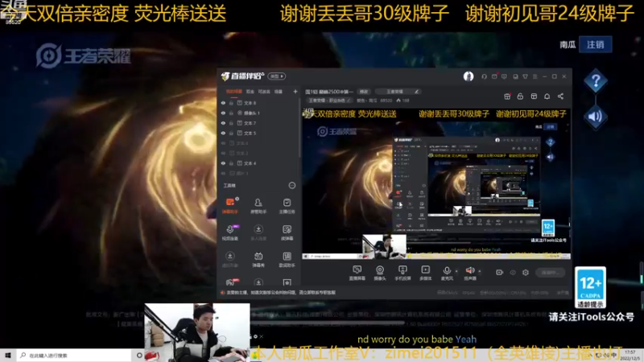This screenshot has width=644, height=362.
Task: Open the 主播任务 streamer tasks tool
Action: click(x=287, y=205)
